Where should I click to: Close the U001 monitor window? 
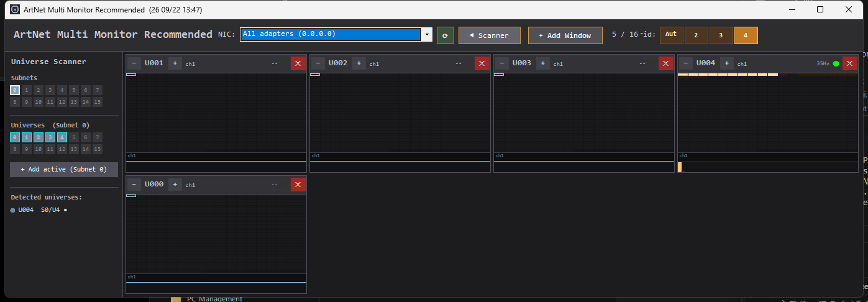(x=298, y=63)
